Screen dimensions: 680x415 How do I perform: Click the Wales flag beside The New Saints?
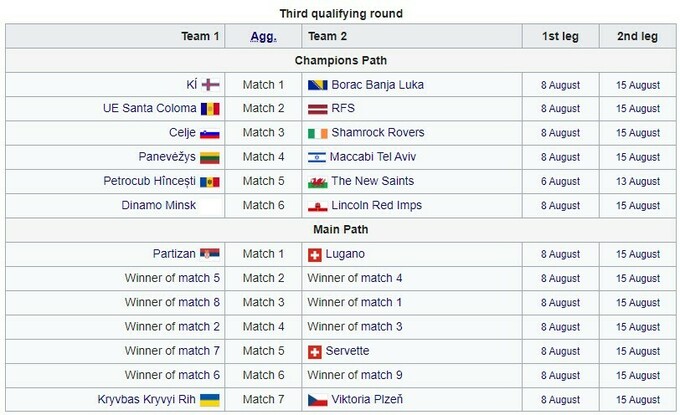tap(316, 181)
